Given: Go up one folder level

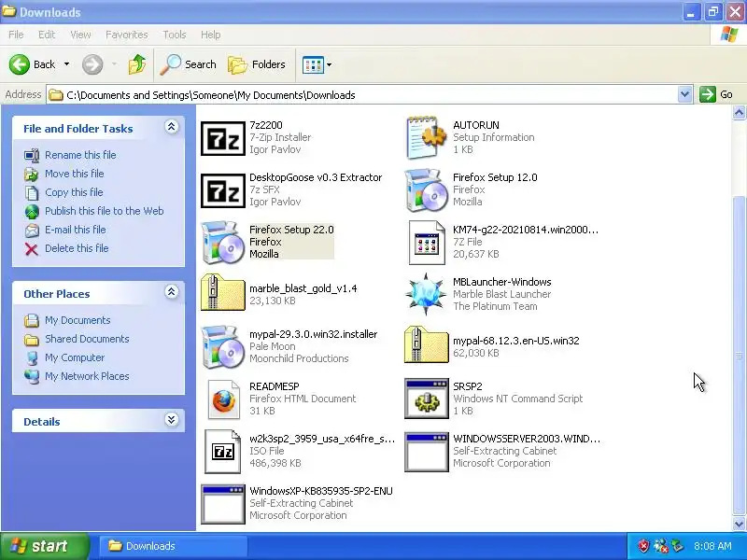Looking at the screenshot, I should 137,64.
